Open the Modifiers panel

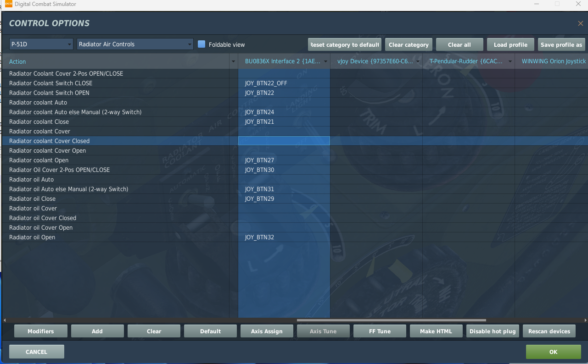click(41, 331)
